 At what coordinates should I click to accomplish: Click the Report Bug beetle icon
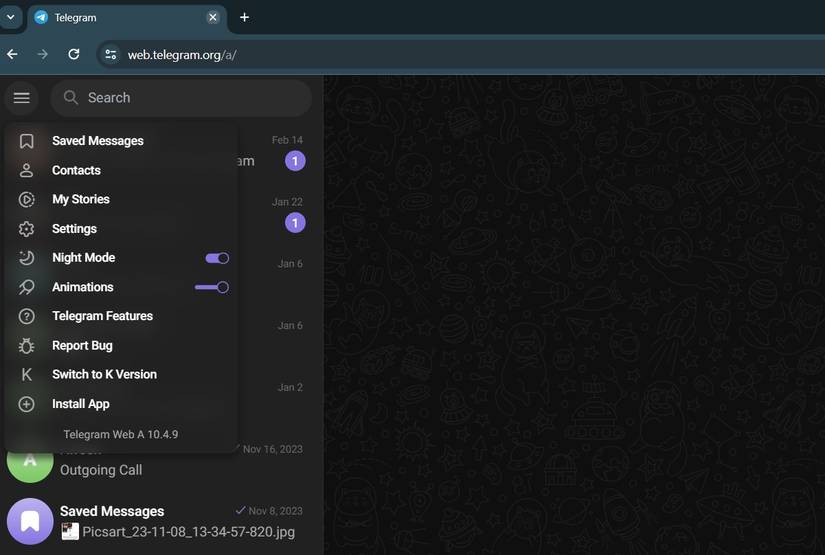[x=26, y=346]
